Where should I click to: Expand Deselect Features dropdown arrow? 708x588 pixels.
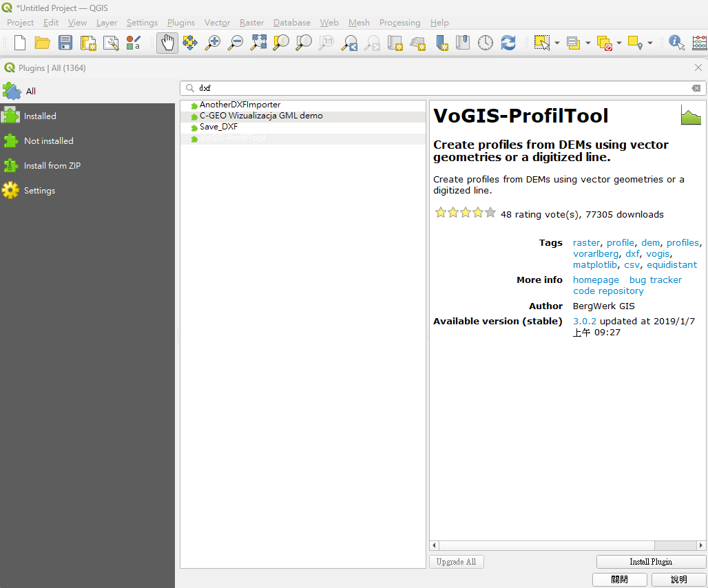(619, 43)
